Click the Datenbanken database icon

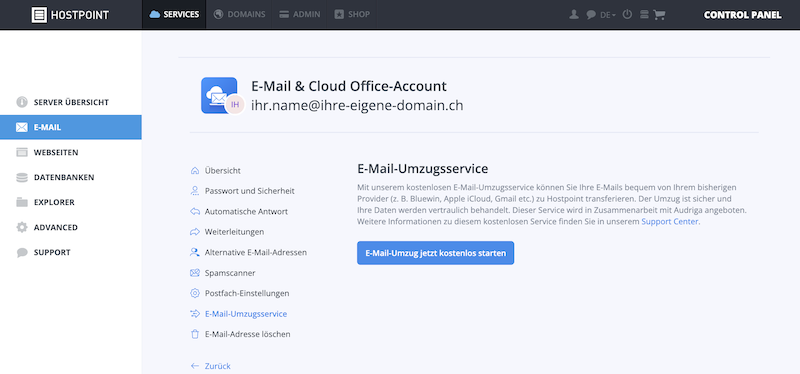21,177
